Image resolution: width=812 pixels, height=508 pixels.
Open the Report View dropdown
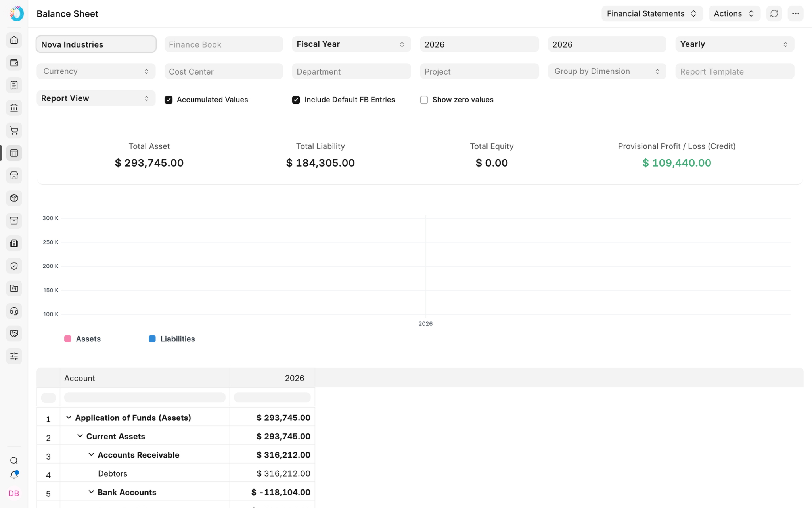[x=96, y=98]
